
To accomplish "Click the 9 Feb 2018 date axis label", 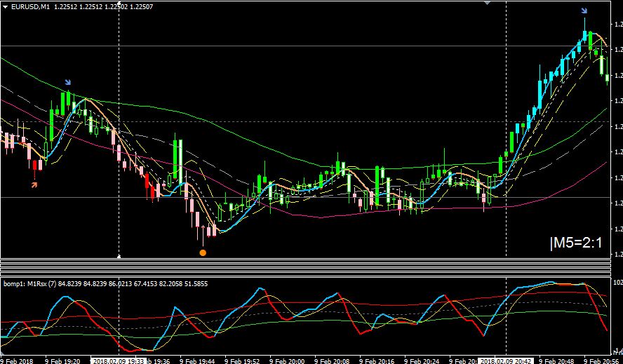I will click(17, 361).
